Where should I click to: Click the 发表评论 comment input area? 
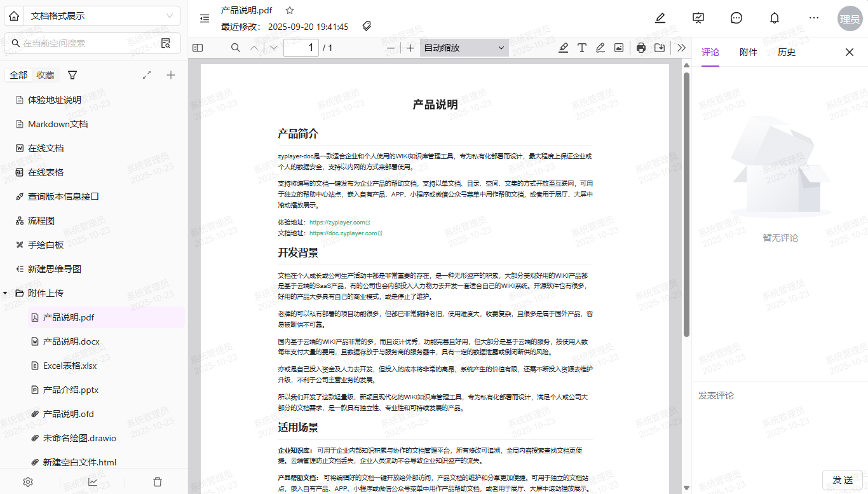[x=780, y=426]
